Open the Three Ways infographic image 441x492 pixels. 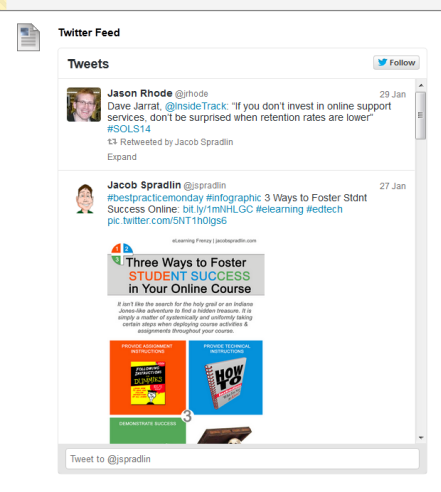186,340
